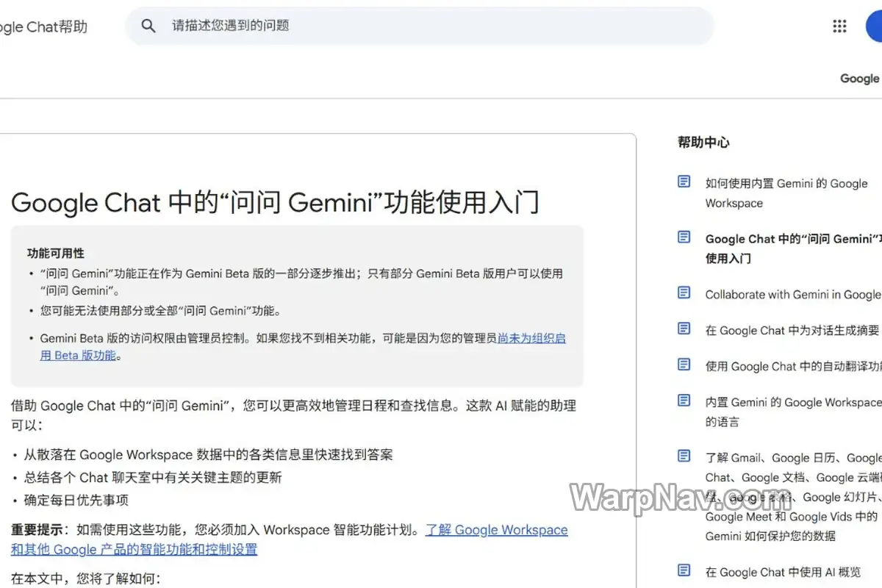Viewport: 882px width, 588px height.
Task: Open "Collaborate with Gemini in Google" article
Action: click(x=793, y=295)
